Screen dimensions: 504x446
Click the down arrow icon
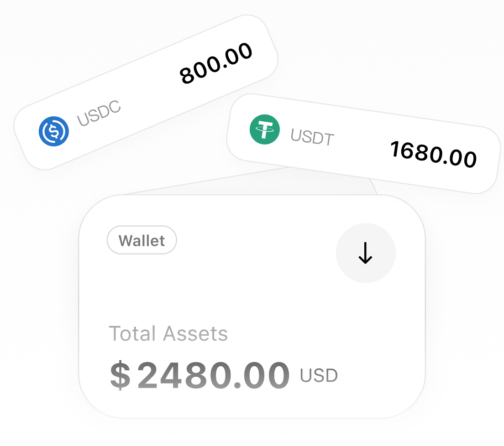tap(366, 253)
